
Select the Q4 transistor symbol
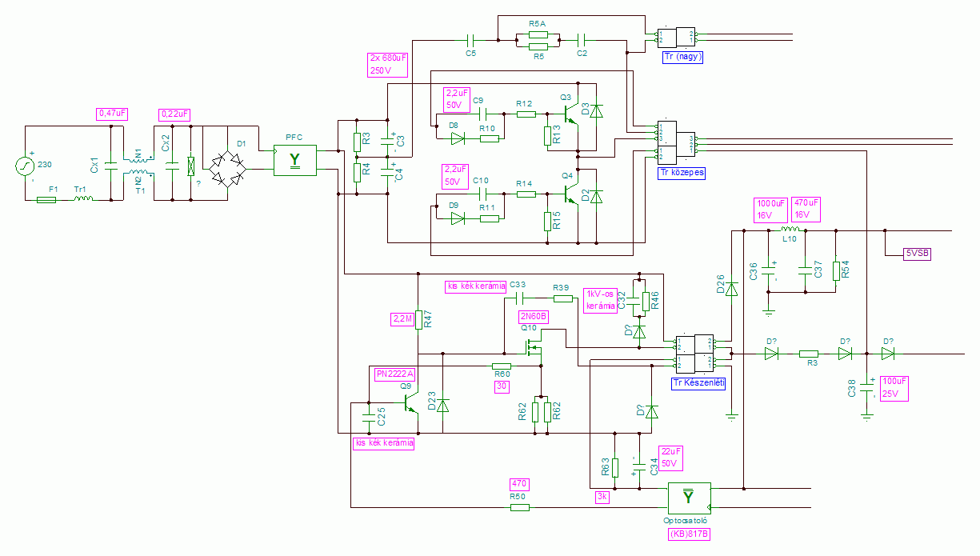click(570, 193)
